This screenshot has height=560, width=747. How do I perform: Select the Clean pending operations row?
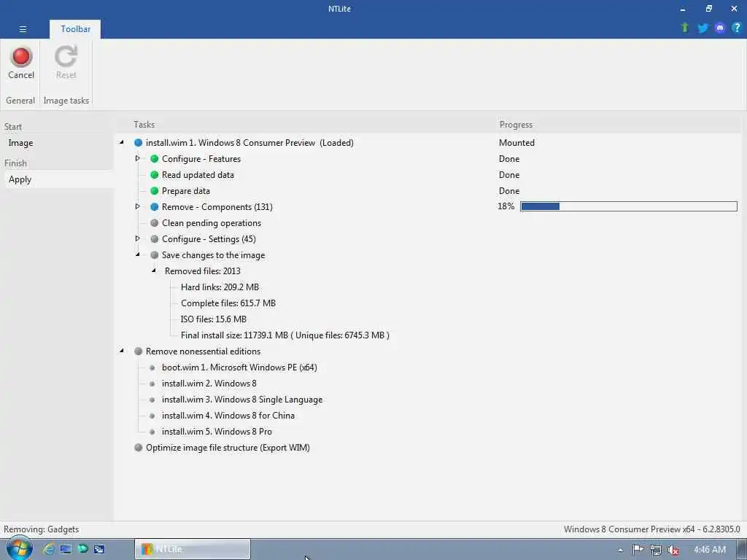(x=212, y=223)
